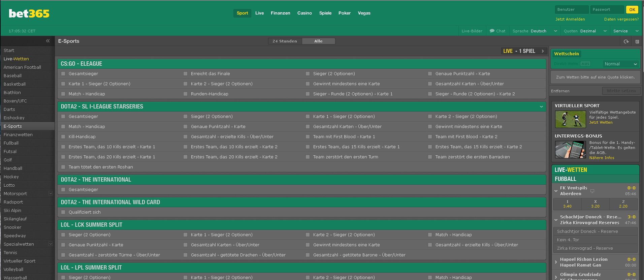
Task: Switch to the Live tab
Action: pos(259,13)
